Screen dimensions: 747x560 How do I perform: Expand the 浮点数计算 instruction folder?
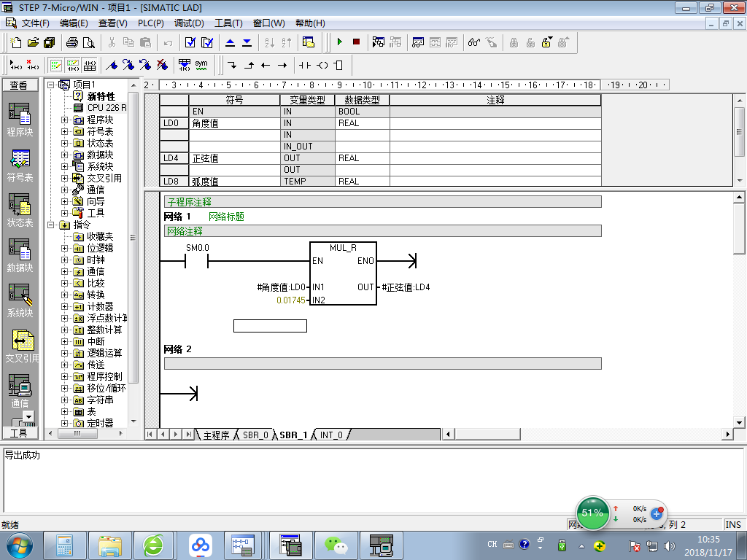(65, 318)
